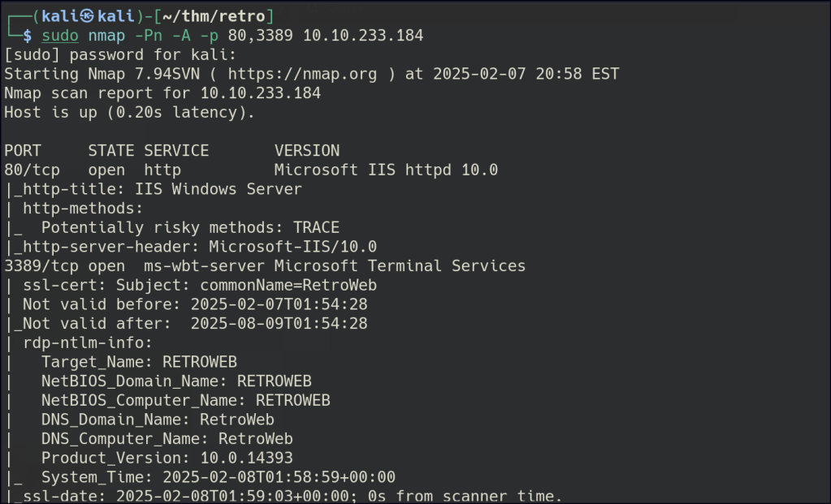
Task: Click the https://nmap.org URL
Action: [x=302, y=74]
